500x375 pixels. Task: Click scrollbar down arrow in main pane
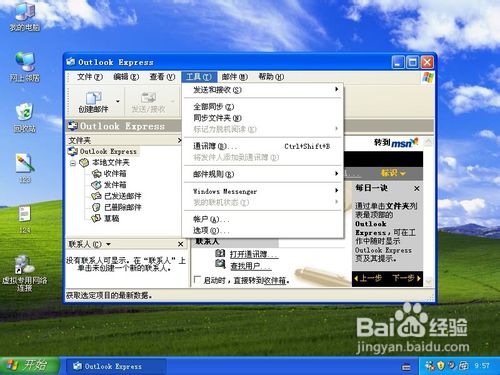428,282
